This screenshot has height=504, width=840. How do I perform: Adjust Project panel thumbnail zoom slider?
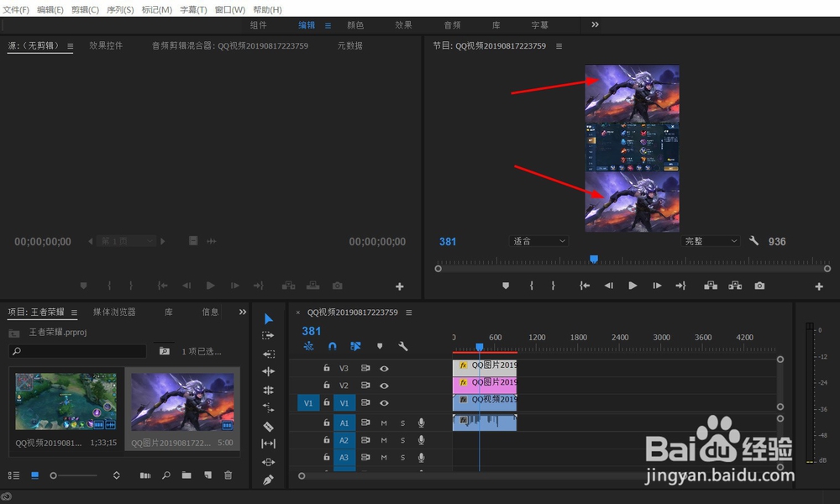click(73, 475)
